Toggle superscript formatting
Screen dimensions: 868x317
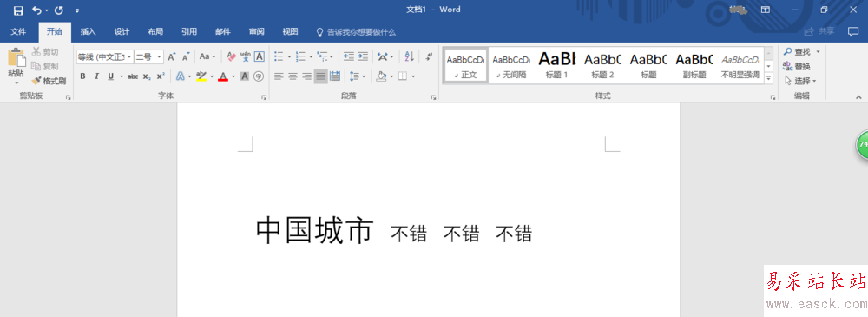[x=161, y=76]
